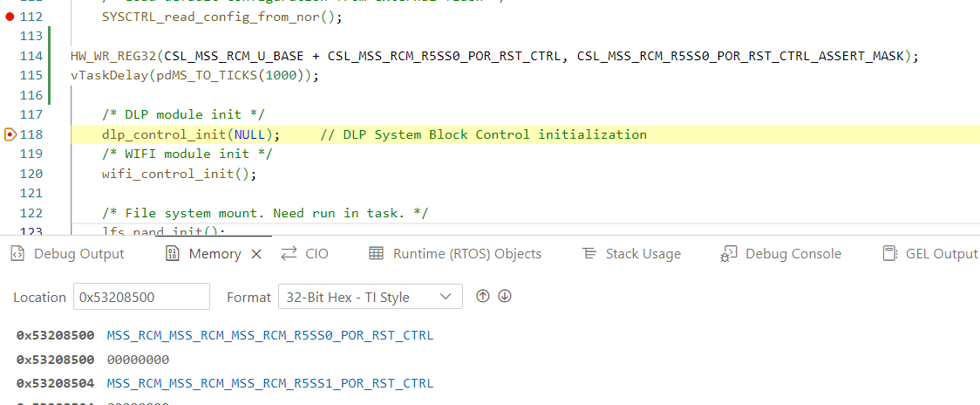The width and height of the screenshot is (980, 405).
Task: Click the GEL Output tab icon
Action: point(889,253)
